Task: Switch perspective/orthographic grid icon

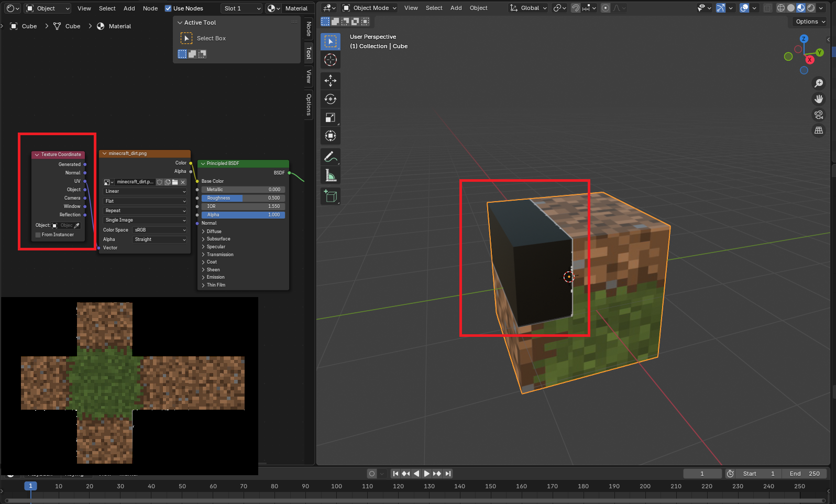Action: coord(819,130)
